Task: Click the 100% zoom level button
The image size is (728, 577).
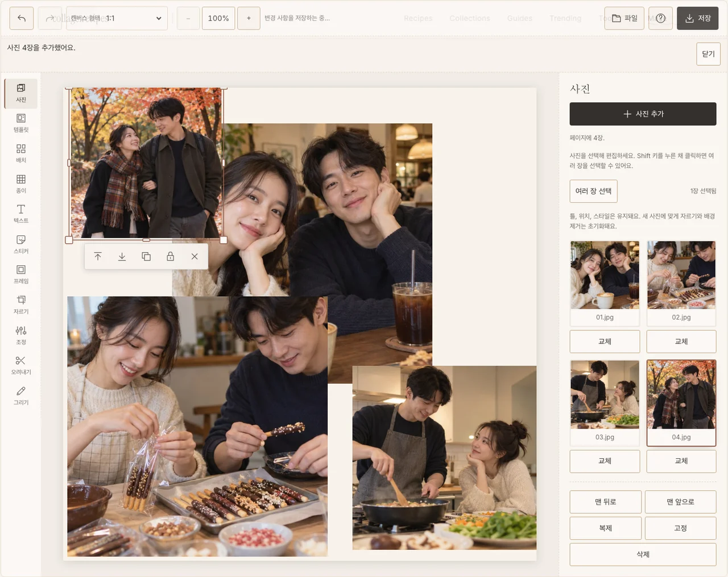Action: (x=218, y=18)
